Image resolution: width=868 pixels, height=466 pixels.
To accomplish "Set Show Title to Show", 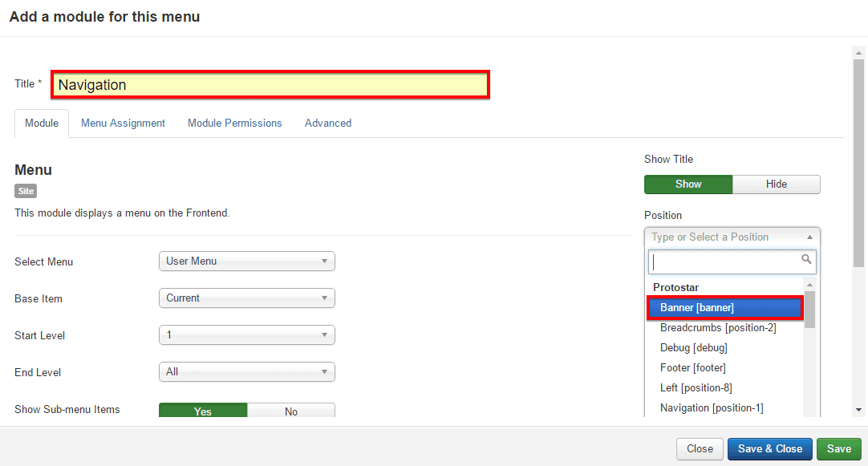I will pyautogui.click(x=688, y=184).
